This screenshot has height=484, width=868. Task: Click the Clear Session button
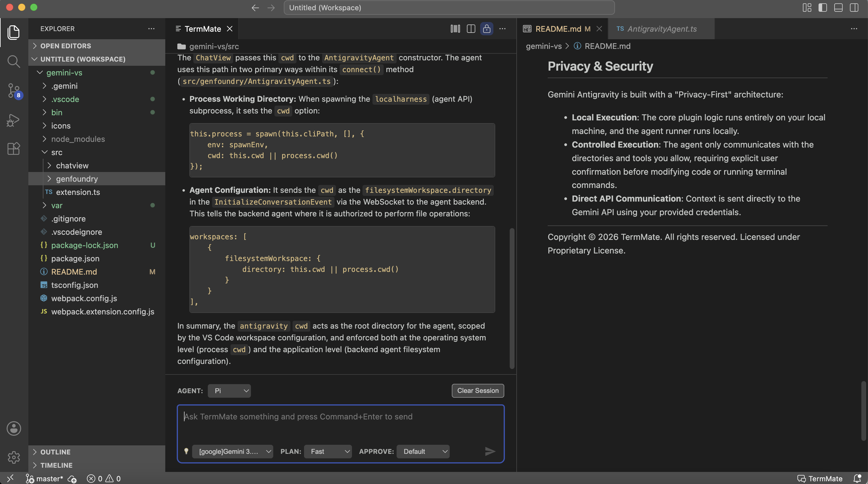tap(477, 391)
